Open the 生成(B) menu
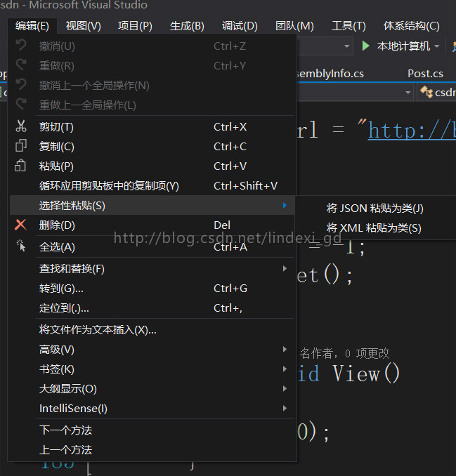 click(x=187, y=26)
